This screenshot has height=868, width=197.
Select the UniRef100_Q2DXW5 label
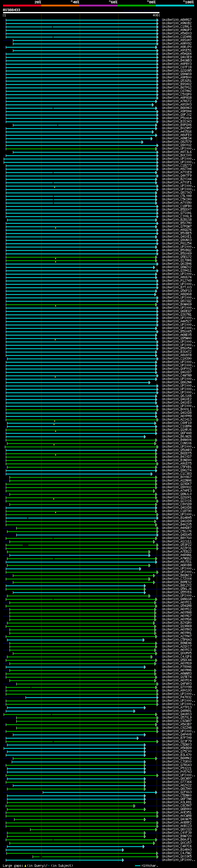(x=177, y=71)
